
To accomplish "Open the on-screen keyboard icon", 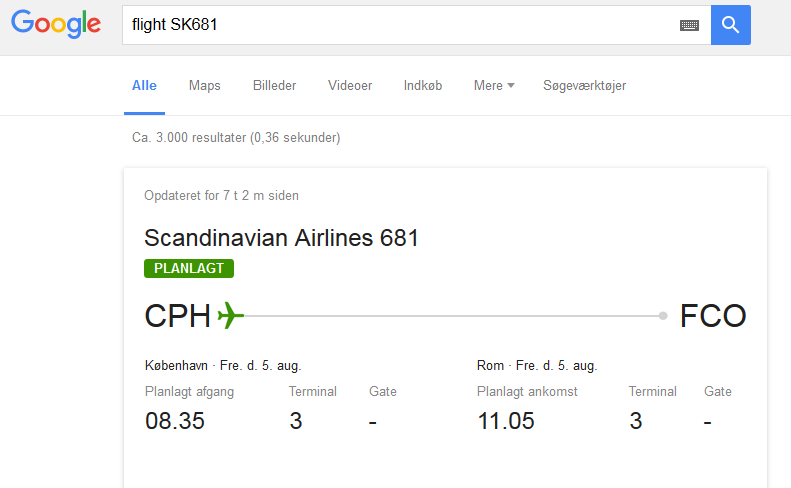I will click(689, 25).
